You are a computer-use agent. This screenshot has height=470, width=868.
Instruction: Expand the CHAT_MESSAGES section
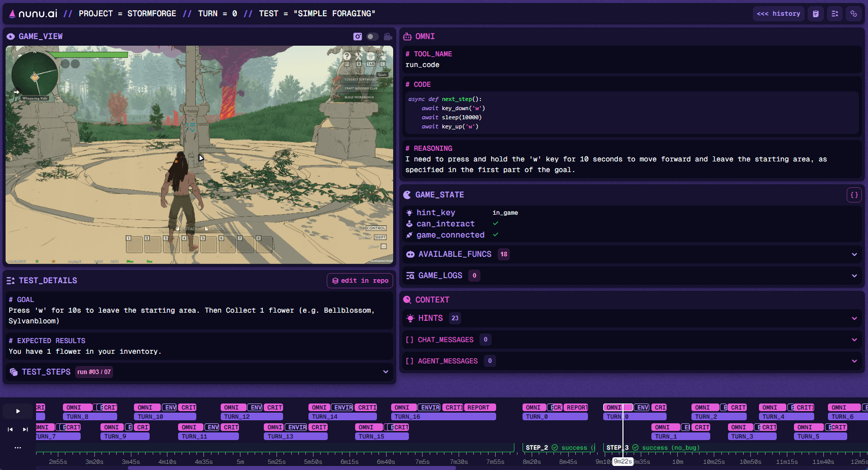854,340
